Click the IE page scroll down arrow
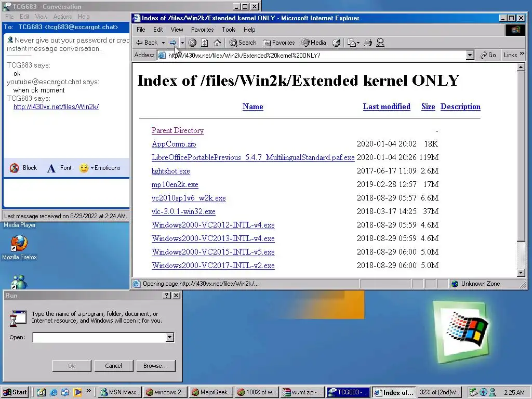The height and width of the screenshot is (399, 532). [x=521, y=272]
